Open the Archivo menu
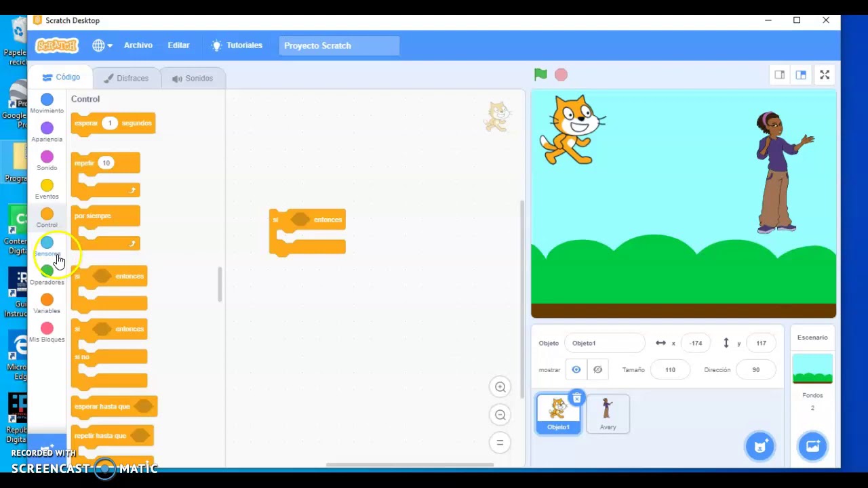 tap(138, 45)
